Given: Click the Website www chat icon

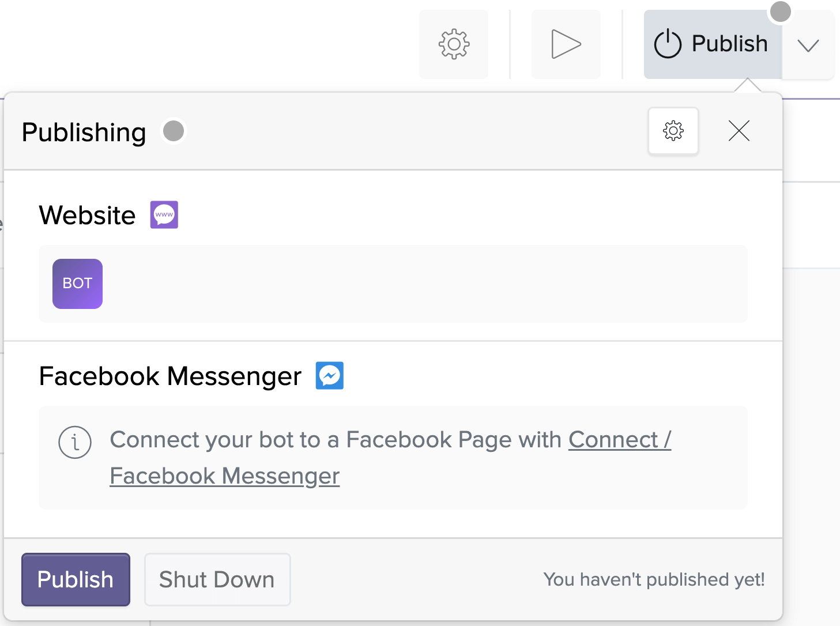Looking at the screenshot, I should [164, 214].
